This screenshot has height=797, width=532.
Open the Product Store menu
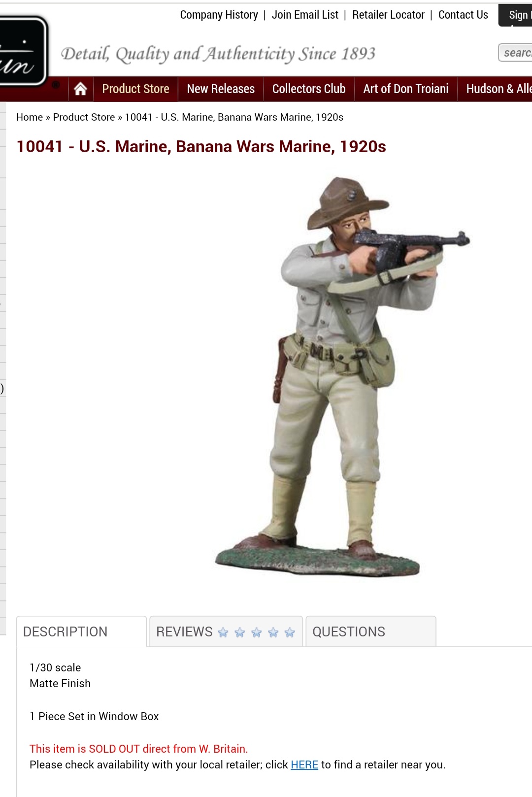coord(135,89)
